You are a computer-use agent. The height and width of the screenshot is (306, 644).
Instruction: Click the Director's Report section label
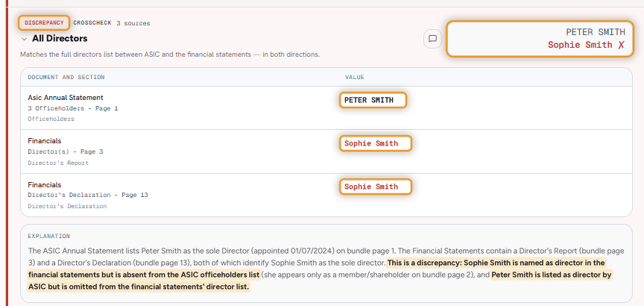(x=58, y=163)
